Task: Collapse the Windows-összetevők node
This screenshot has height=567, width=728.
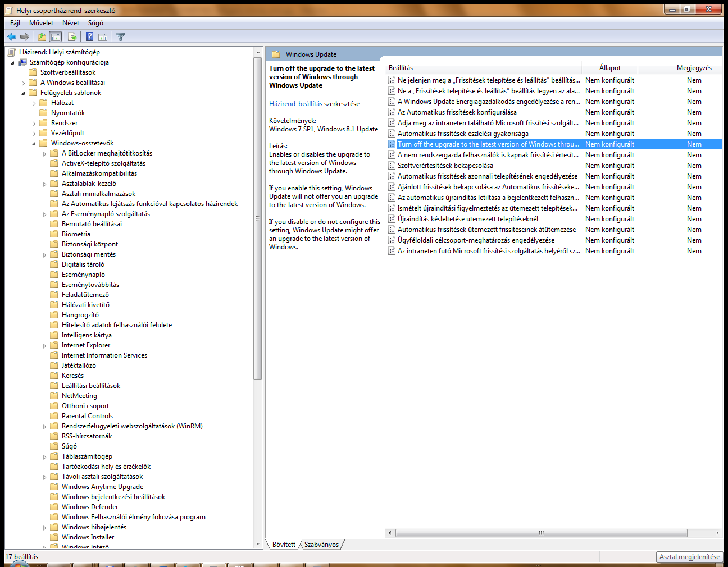Action: click(x=34, y=143)
